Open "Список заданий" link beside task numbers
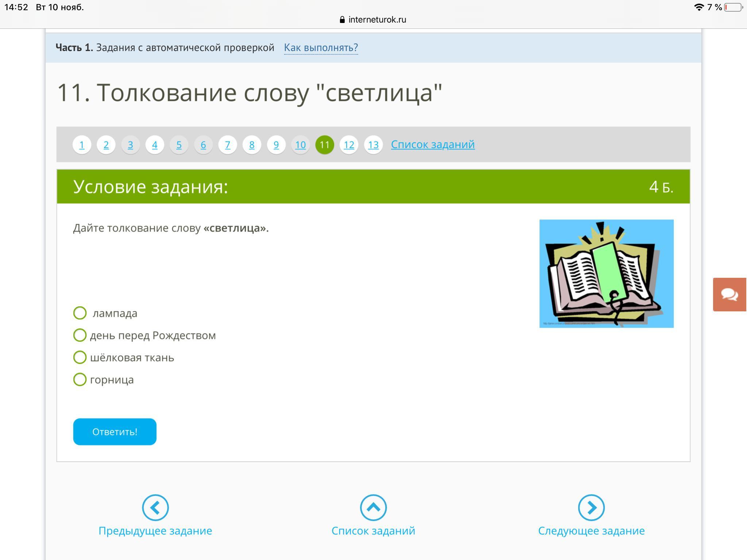The height and width of the screenshot is (560, 747). 433,144
